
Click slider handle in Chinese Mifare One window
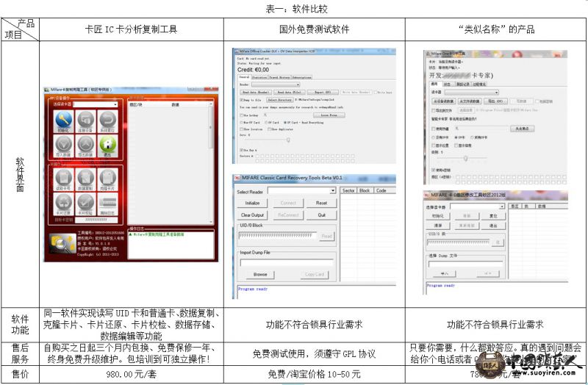click(x=465, y=159)
